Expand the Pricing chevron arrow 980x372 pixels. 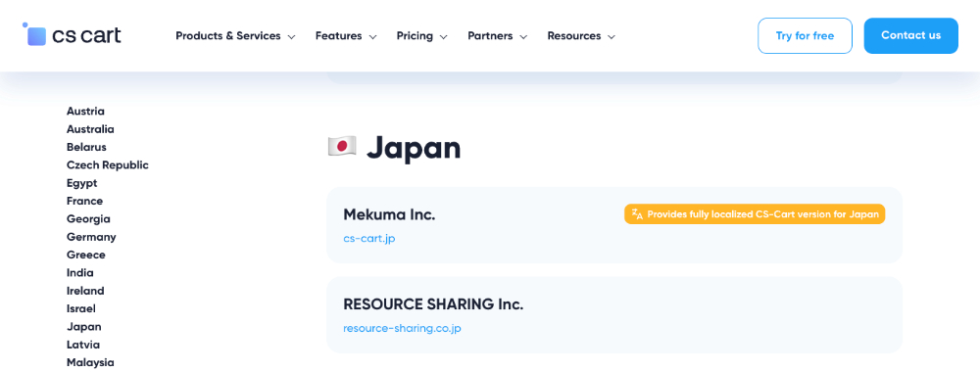443,37
